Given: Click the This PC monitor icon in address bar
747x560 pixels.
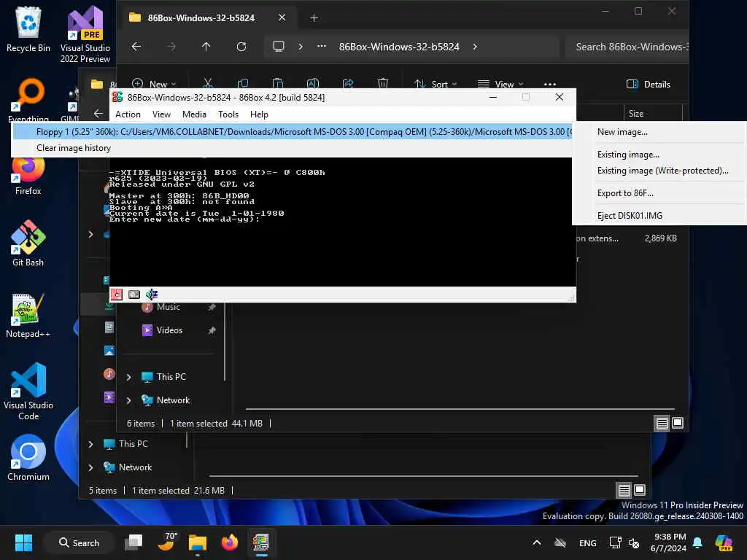Looking at the screenshot, I should [x=278, y=47].
